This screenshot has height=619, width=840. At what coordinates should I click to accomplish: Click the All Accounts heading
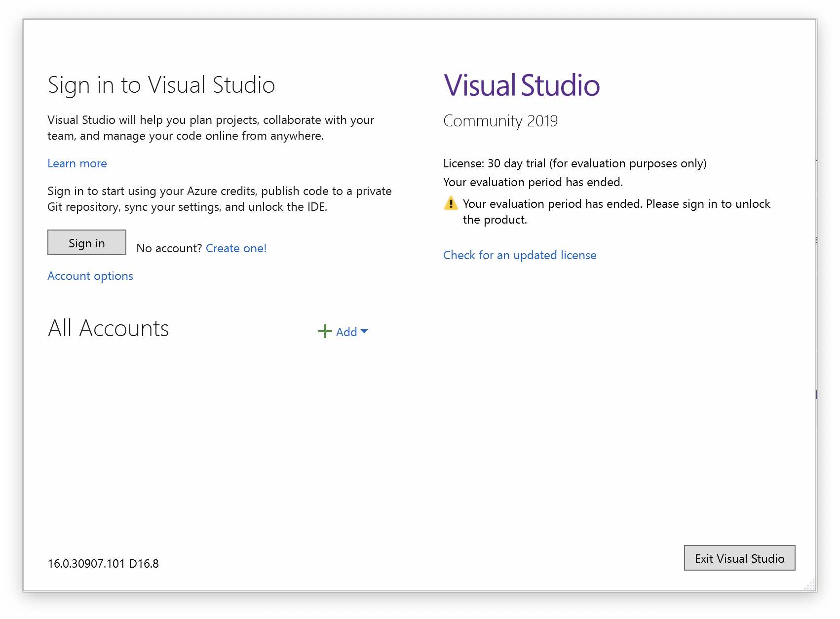(109, 329)
